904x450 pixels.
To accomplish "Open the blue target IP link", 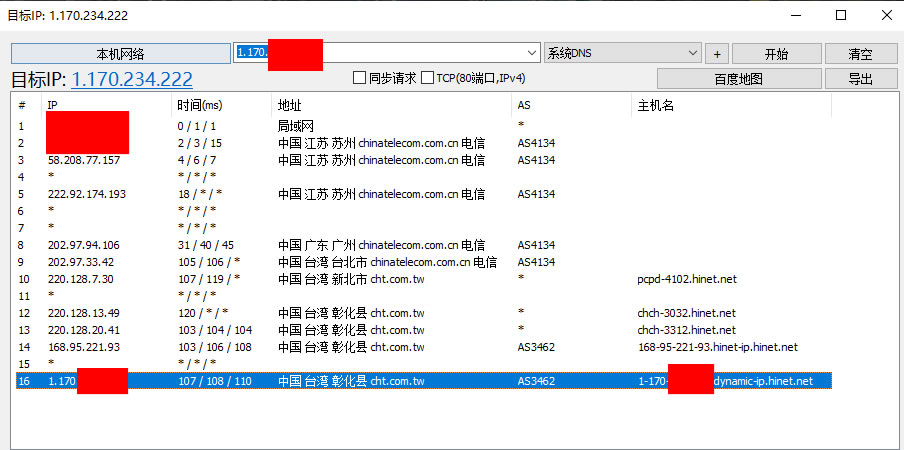I will (x=132, y=80).
